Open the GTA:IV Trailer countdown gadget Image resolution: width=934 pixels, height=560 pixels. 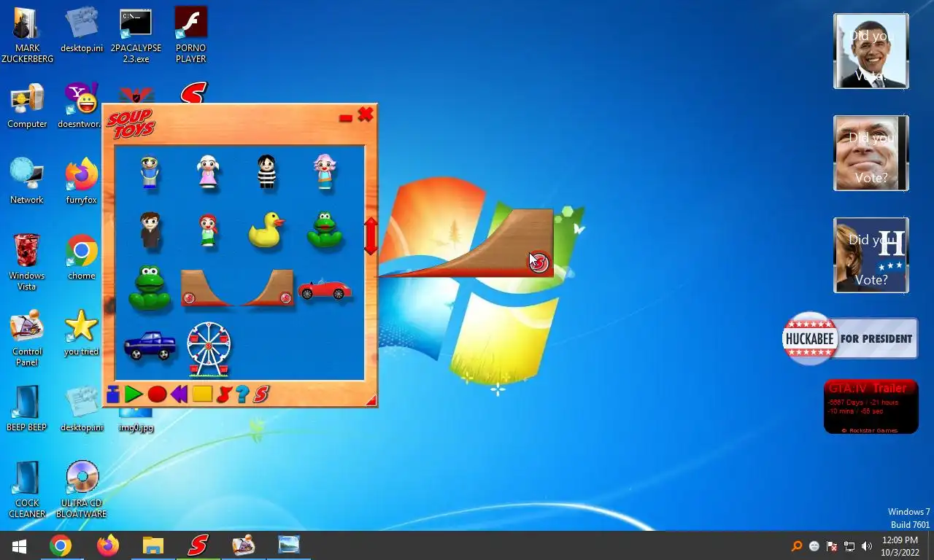[871, 406]
